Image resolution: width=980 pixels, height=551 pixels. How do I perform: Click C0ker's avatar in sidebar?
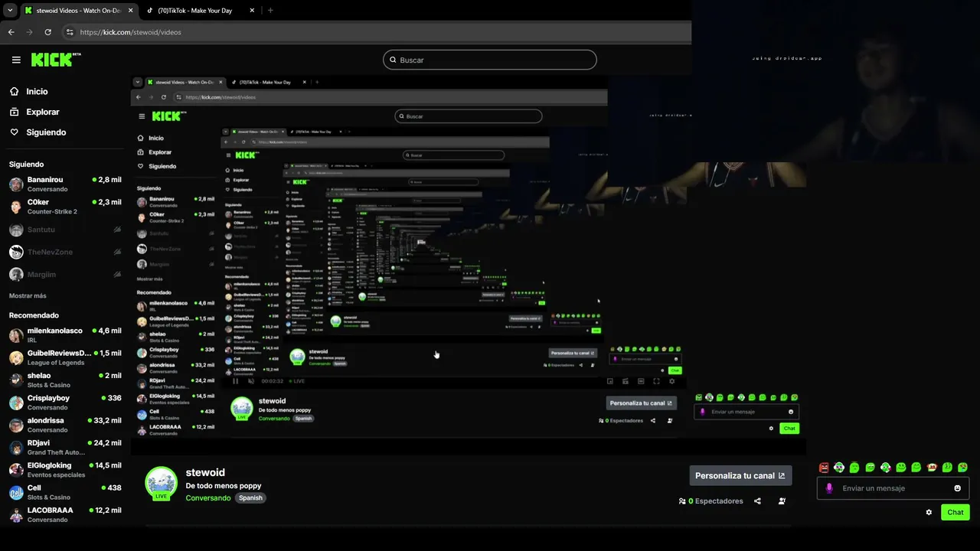(16, 207)
